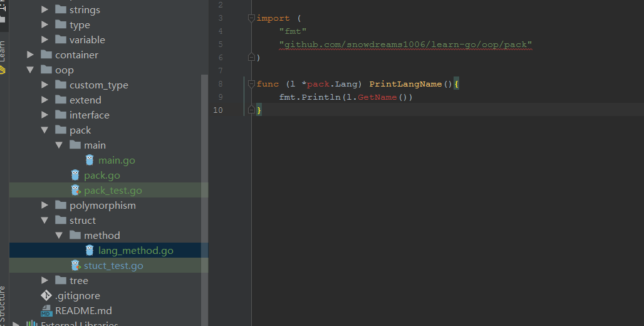This screenshot has width=644, height=326.
Task: Expand the variable folder arrow
Action: [44, 39]
